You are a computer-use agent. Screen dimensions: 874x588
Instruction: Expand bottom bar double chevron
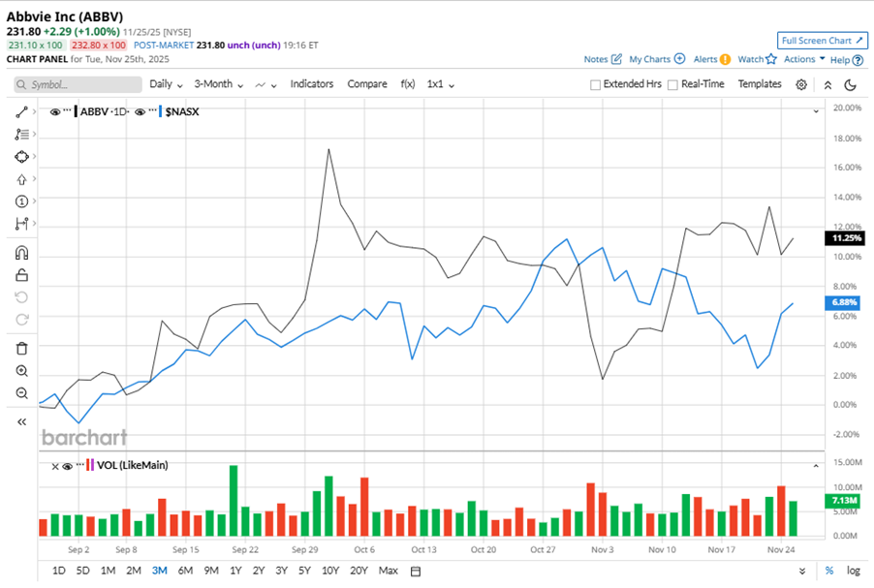[802, 572]
